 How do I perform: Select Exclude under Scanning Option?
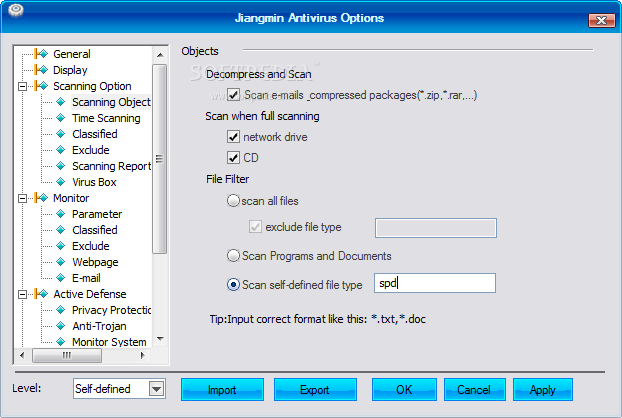coord(91,150)
